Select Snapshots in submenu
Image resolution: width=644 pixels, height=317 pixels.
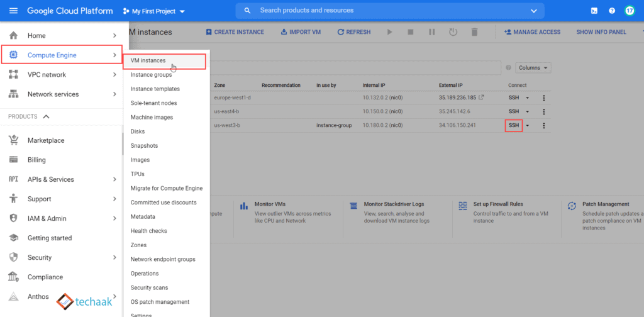coord(144,146)
